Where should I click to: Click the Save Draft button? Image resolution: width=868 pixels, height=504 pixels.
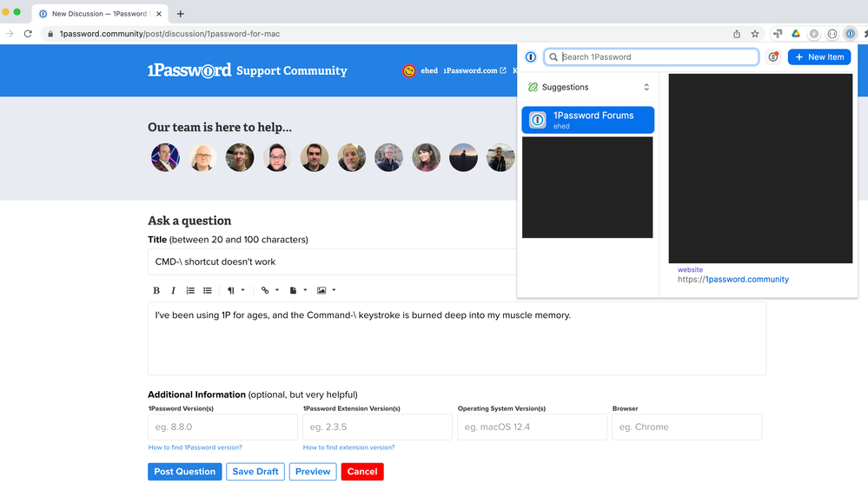tap(255, 472)
